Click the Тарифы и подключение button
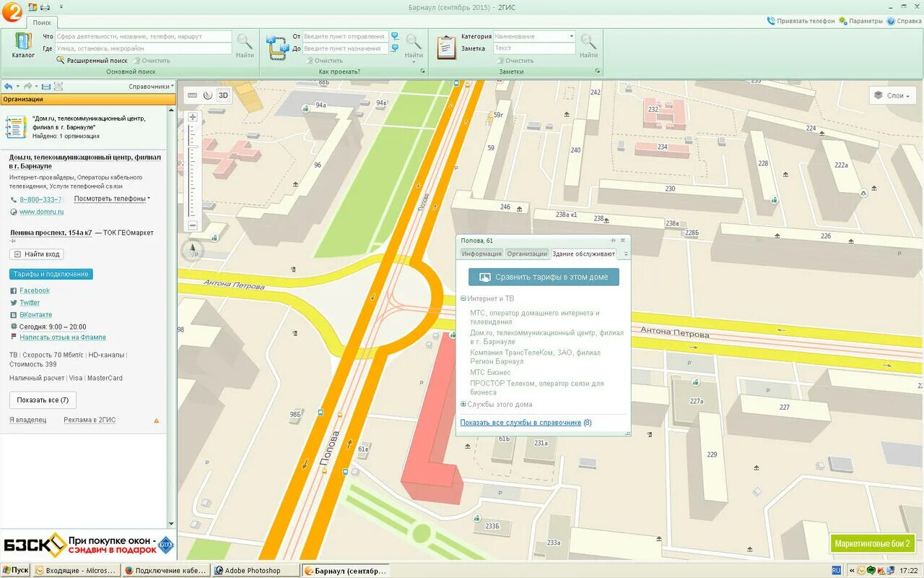Viewport: 924px width, 578px height. tap(51, 274)
